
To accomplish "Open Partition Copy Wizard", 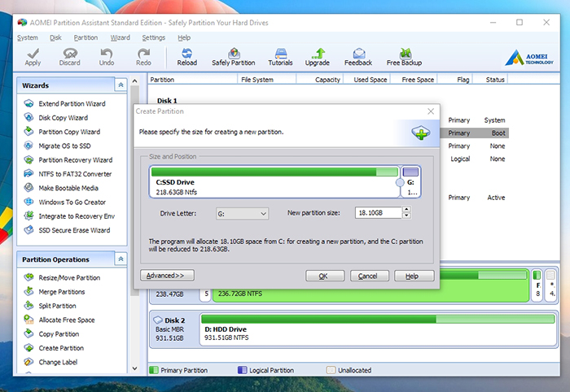I will [x=69, y=132].
